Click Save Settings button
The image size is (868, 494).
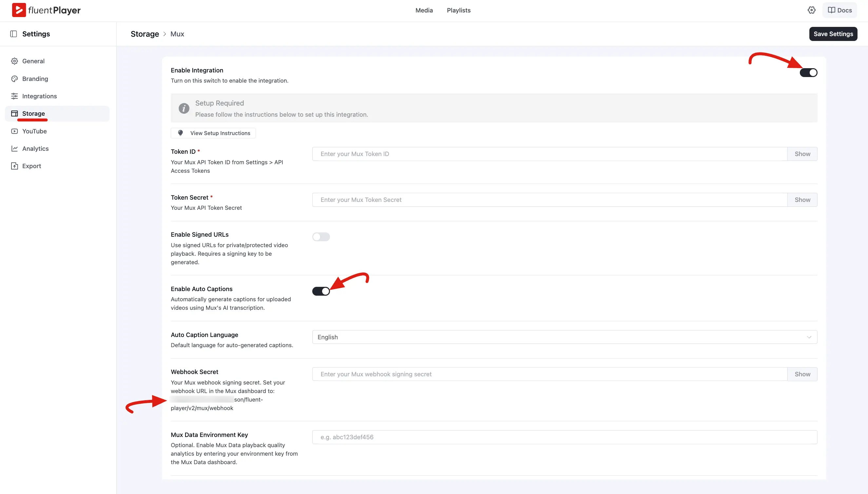click(833, 34)
